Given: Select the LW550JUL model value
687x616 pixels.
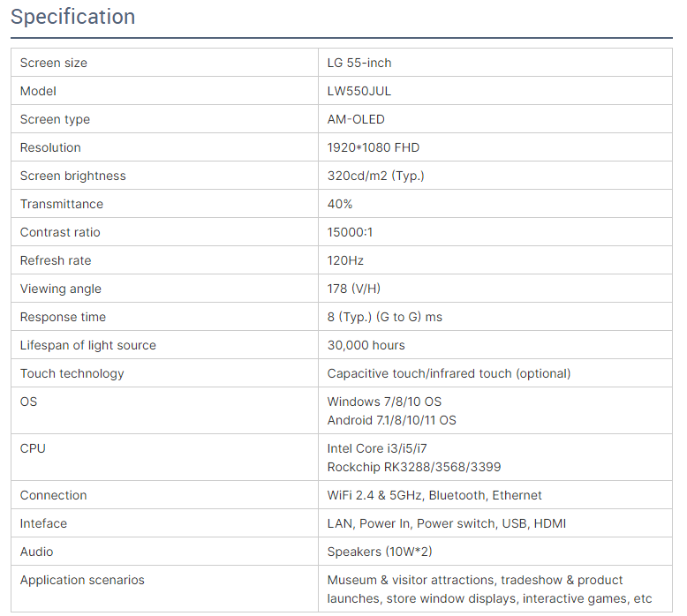Looking at the screenshot, I should tap(359, 91).
